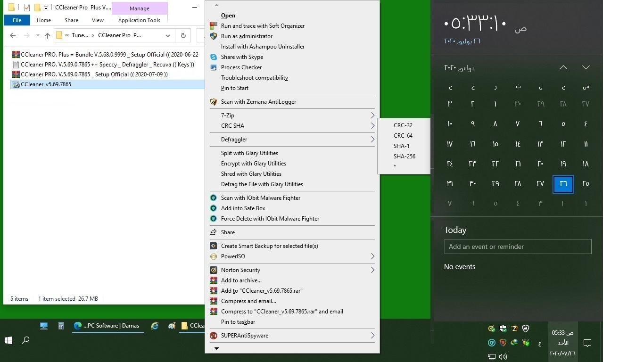Open the Explorer View tab

coord(98,20)
